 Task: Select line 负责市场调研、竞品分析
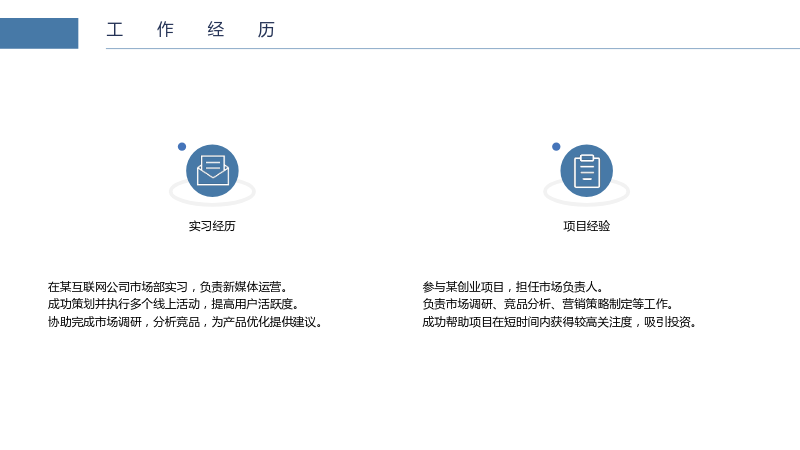[548, 304]
